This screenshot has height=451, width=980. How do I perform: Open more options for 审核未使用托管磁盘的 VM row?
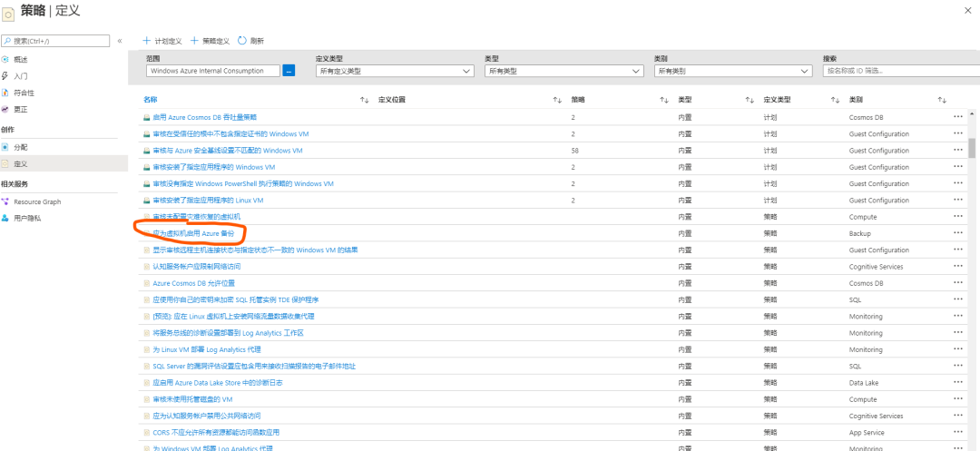coord(958,399)
